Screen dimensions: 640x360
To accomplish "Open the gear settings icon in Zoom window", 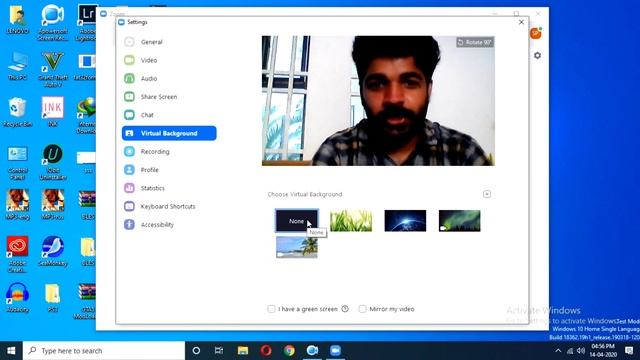I will click(x=537, y=56).
